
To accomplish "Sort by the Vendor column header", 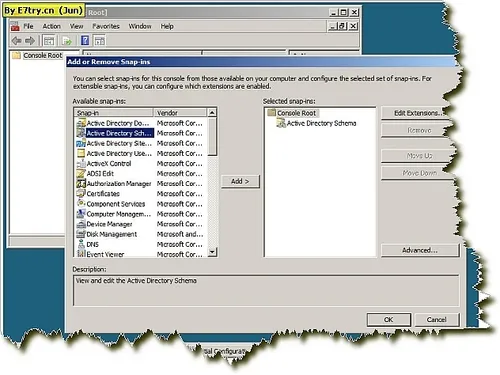I will tap(180, 113).
